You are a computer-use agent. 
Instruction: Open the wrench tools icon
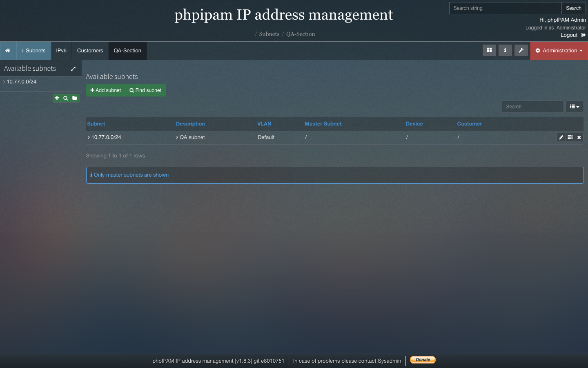tap(521, 50)
